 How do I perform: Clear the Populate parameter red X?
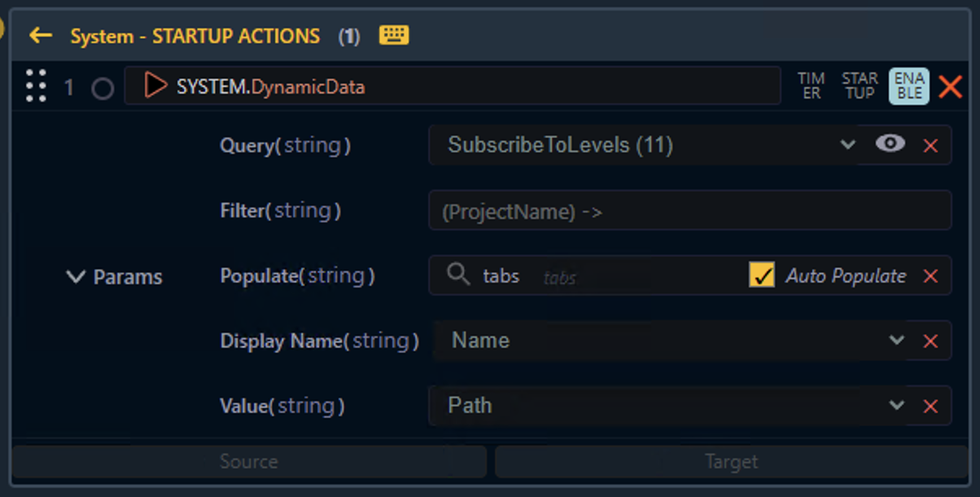point(930,276)
